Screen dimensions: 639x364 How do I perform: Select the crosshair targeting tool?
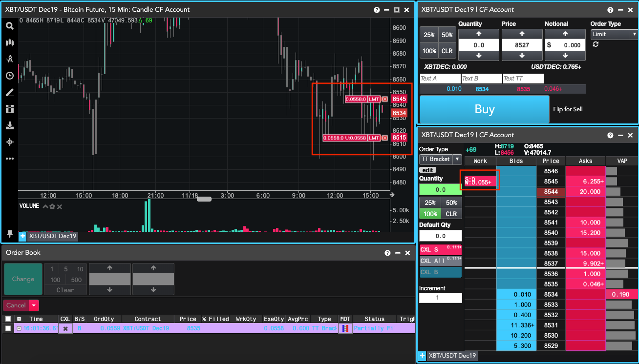9,142
